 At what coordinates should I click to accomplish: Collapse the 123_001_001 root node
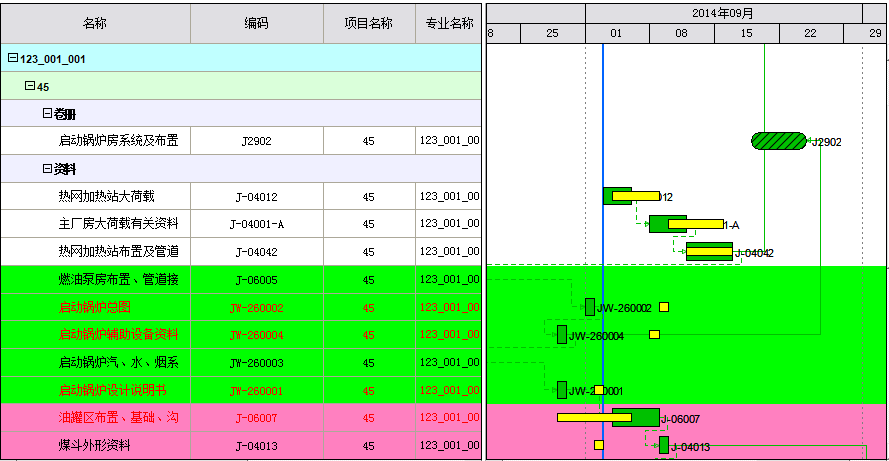pos(13,59)
